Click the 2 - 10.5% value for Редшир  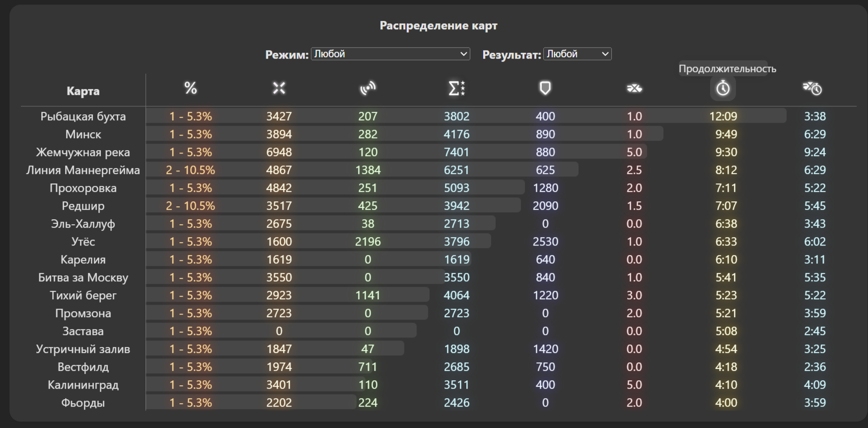[190, 206]
